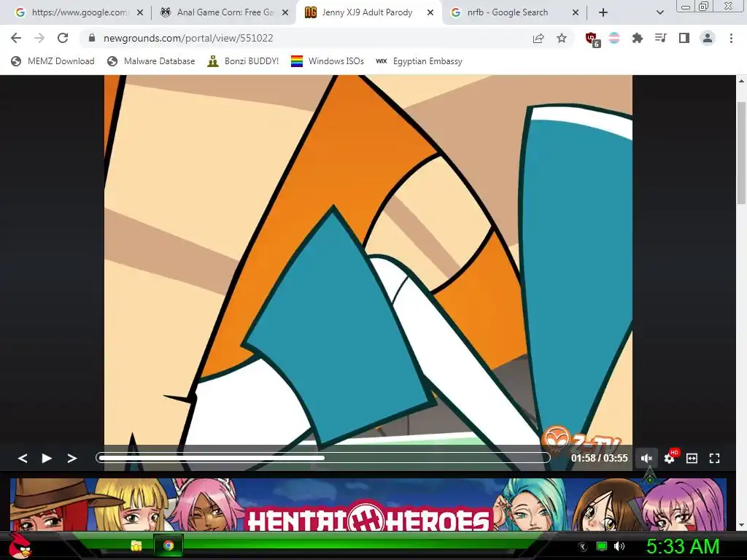Click the green monitor tray icon

click(x=602, y=546)
